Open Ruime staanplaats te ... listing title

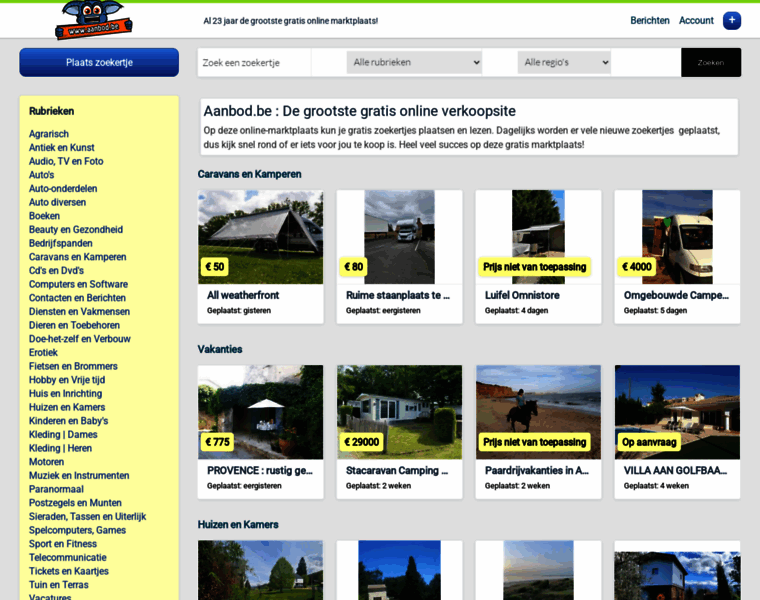397,295
